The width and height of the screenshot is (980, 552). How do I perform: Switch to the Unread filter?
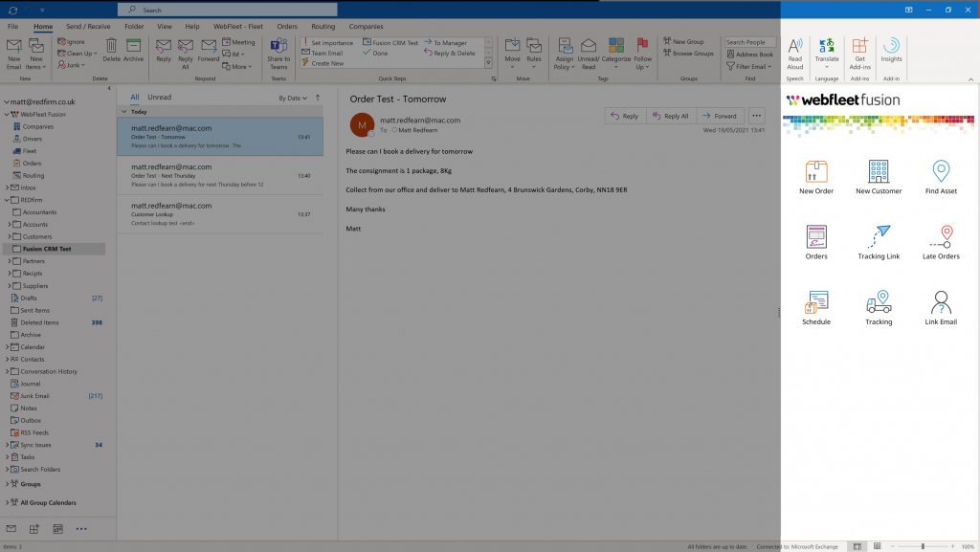[159, 98]
